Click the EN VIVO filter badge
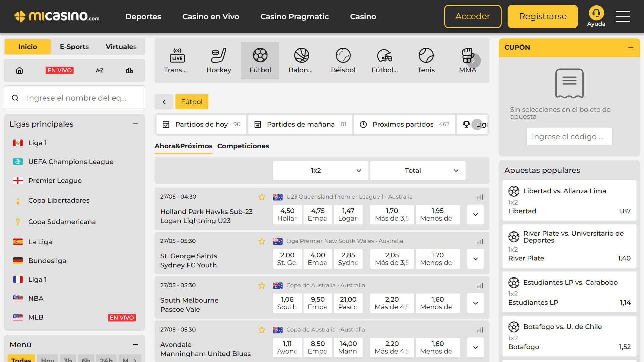 pos(59,70)
